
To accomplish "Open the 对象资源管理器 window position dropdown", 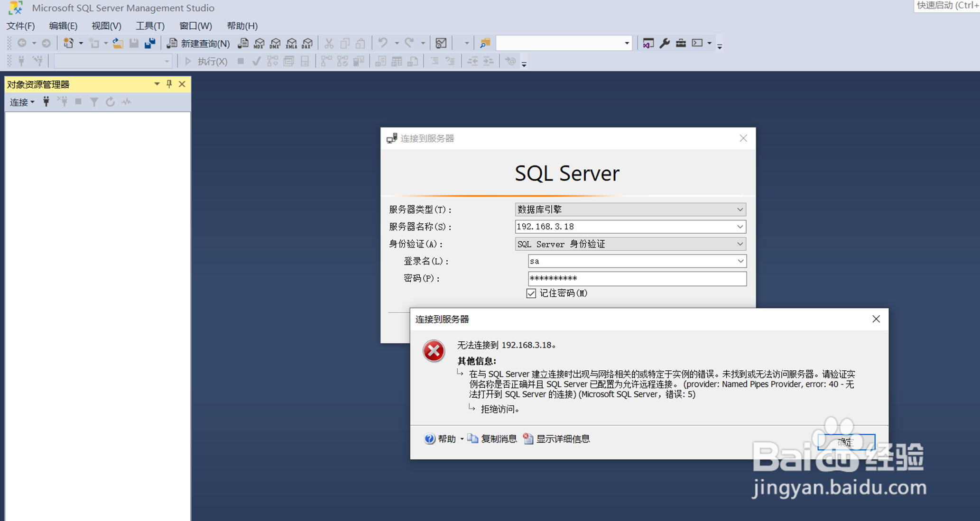I will [x=157, y=84].
